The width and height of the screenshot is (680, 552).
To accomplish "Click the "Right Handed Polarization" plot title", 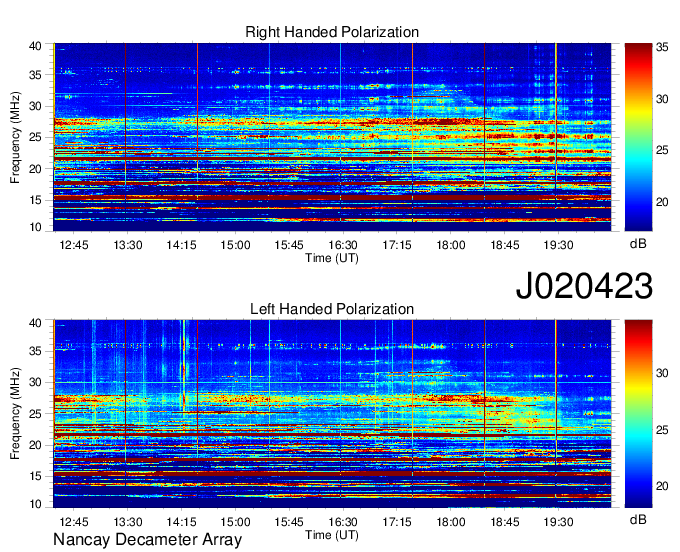I will click(x=332, y=32).
